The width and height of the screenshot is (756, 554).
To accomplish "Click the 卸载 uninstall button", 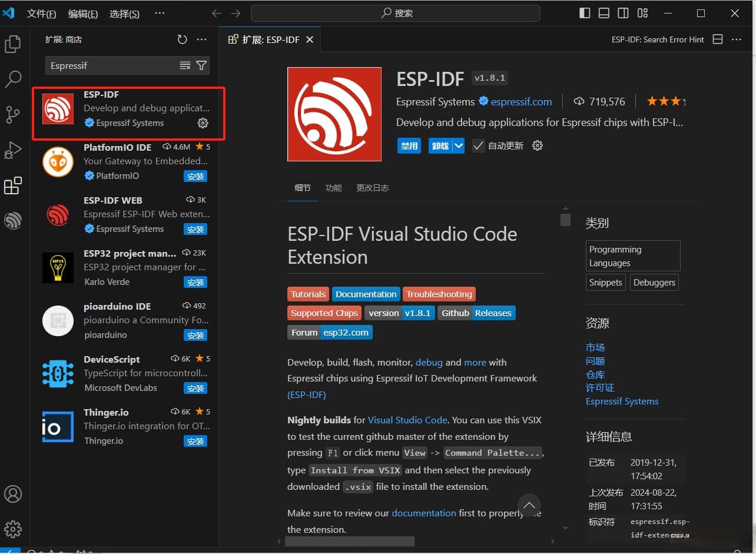I will point(440,145).
